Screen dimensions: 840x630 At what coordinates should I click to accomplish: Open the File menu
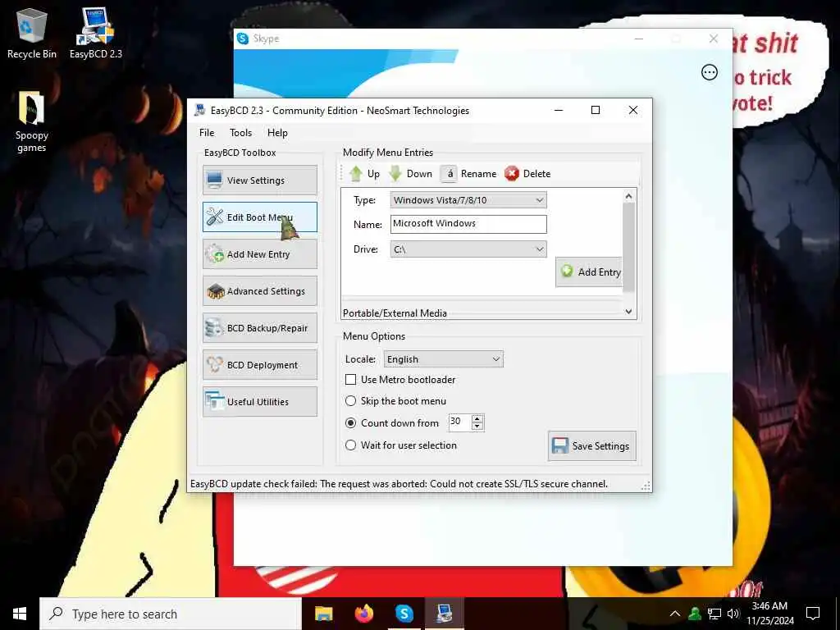(x=207, y=133)
